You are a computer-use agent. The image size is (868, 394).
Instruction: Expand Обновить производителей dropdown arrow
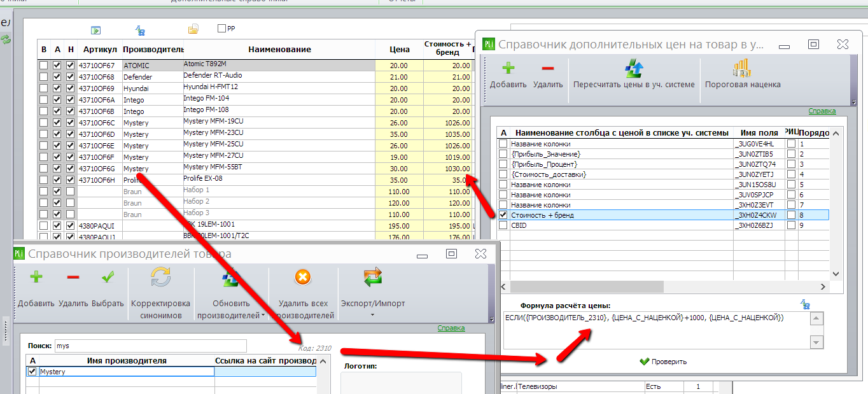tap(263, 315)
